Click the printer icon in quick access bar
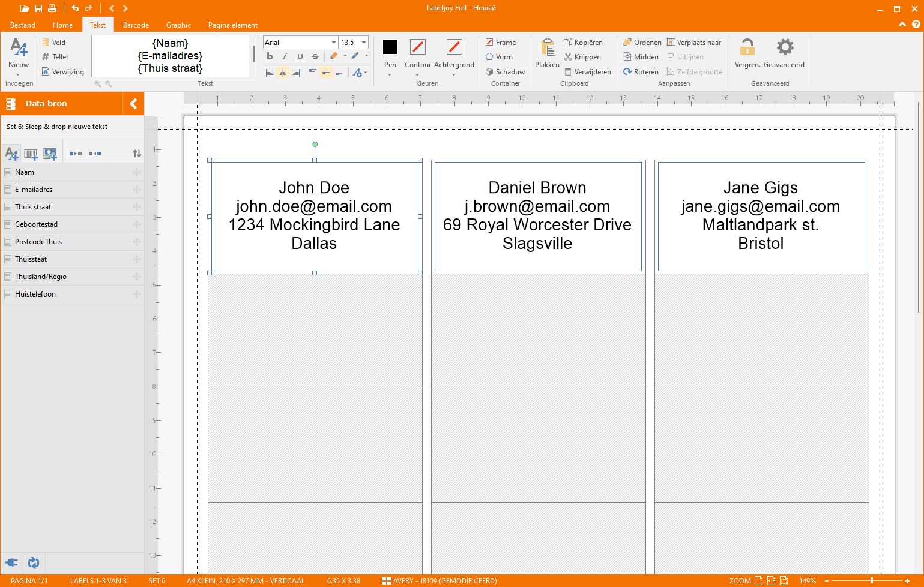Screen dimensions: 924x587 (52, 8)
